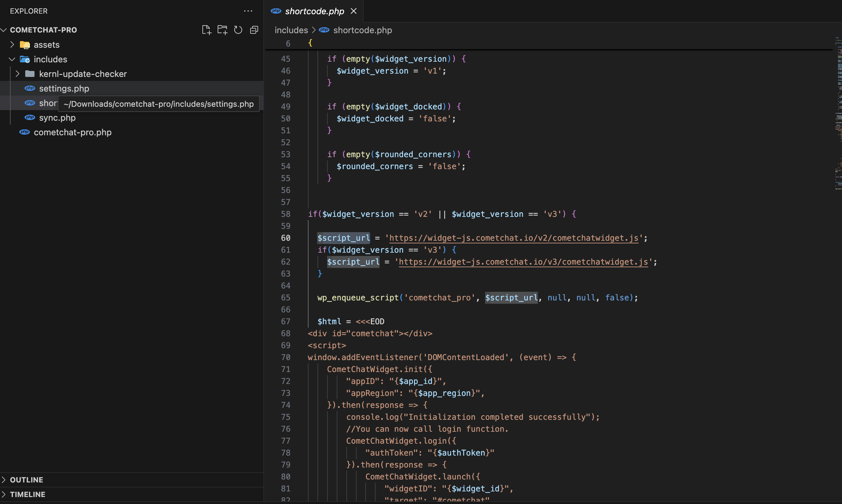Viewport: 842px width, 504px height.
Task: Select the kernl-update-checker folder row
Action: click(132, 74)
